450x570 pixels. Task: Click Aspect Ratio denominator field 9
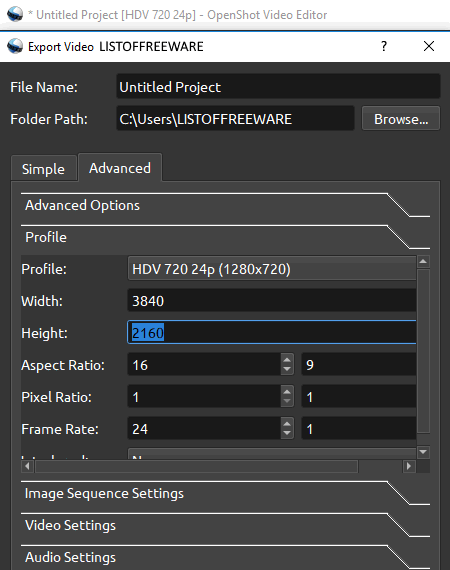coord(359,365)
